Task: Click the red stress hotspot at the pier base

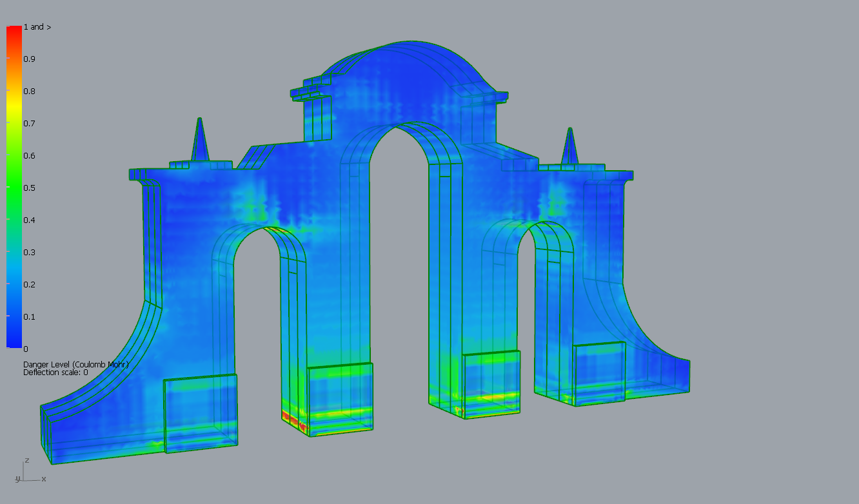Action: [x=293, y=422]
